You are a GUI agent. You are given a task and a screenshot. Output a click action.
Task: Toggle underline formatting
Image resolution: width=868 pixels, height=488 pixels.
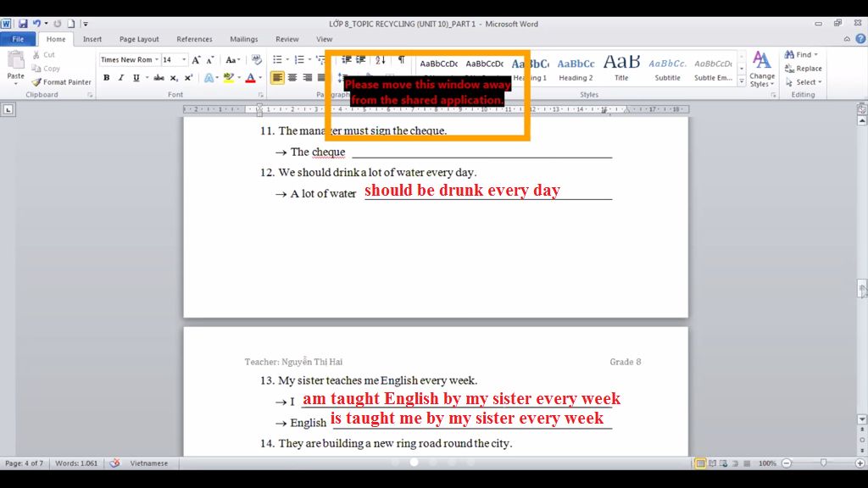click(136, 78)
